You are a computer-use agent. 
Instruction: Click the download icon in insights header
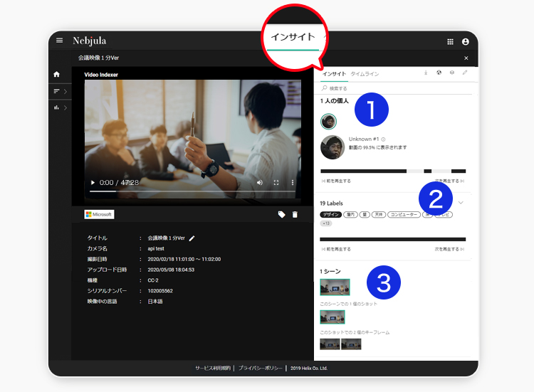pyautogui.click(x=426, y=73)
